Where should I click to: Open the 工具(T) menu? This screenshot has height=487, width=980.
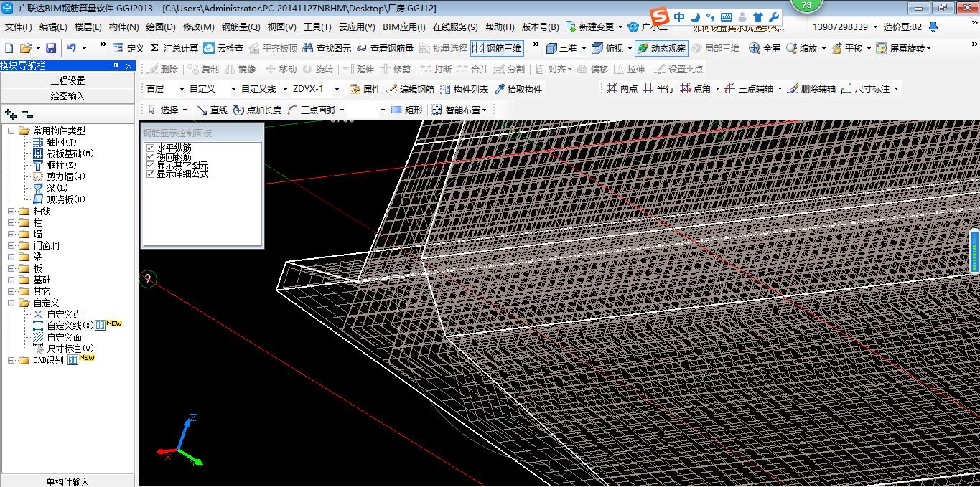(317, 27)
